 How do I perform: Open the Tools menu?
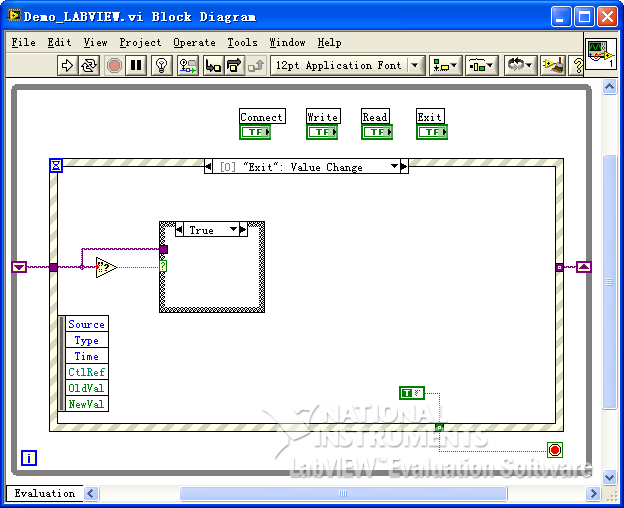pos(242,43)
